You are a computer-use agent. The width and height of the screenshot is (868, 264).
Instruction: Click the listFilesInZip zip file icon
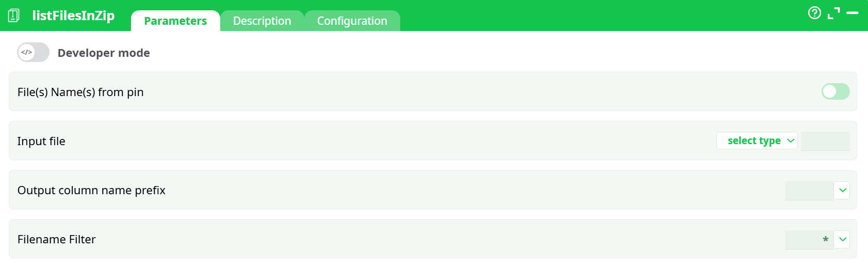14,15
